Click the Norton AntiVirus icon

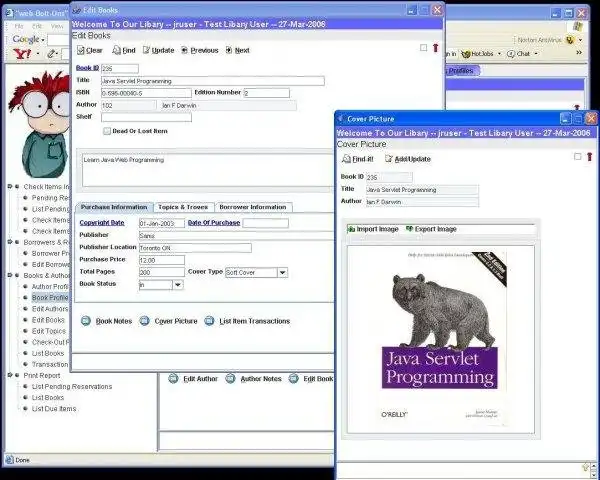[x=570, y=40]
